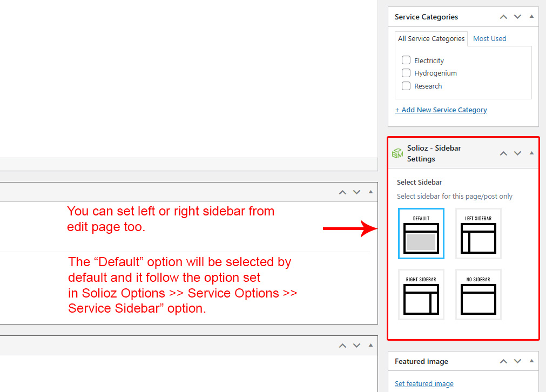Move Solioz Sidebar Settings panel up
This screenshot has width=546, height=392.
point(503,153)
